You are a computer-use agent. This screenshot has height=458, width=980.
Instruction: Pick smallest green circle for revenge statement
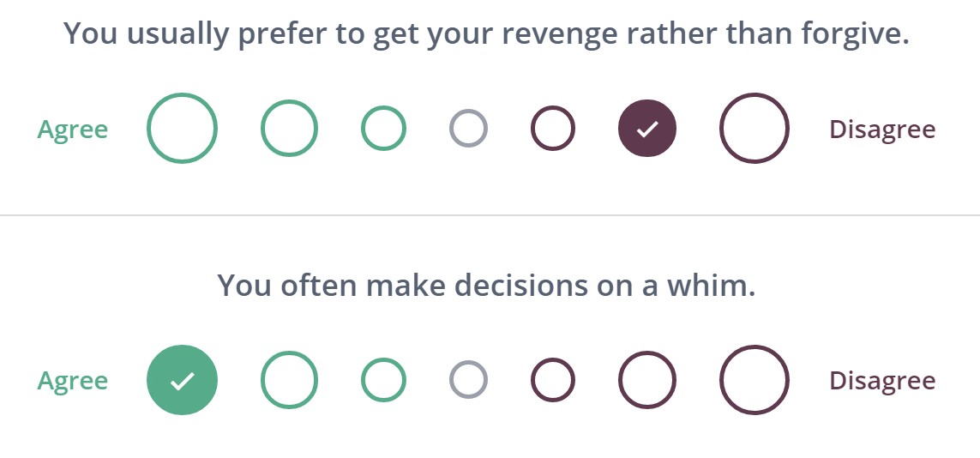point(383,129)
